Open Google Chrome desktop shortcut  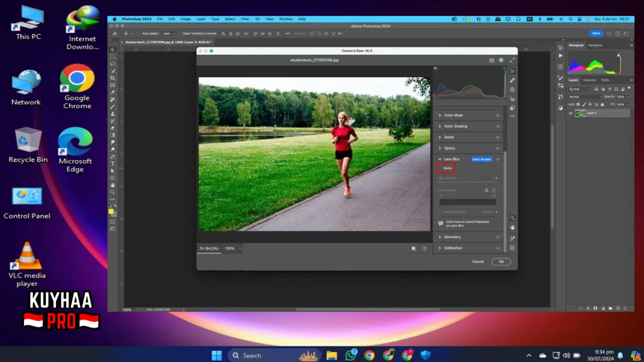click(77, 86)
